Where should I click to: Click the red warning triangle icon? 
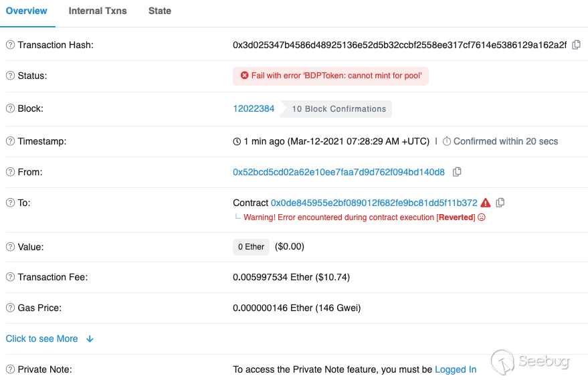(486, 203)
